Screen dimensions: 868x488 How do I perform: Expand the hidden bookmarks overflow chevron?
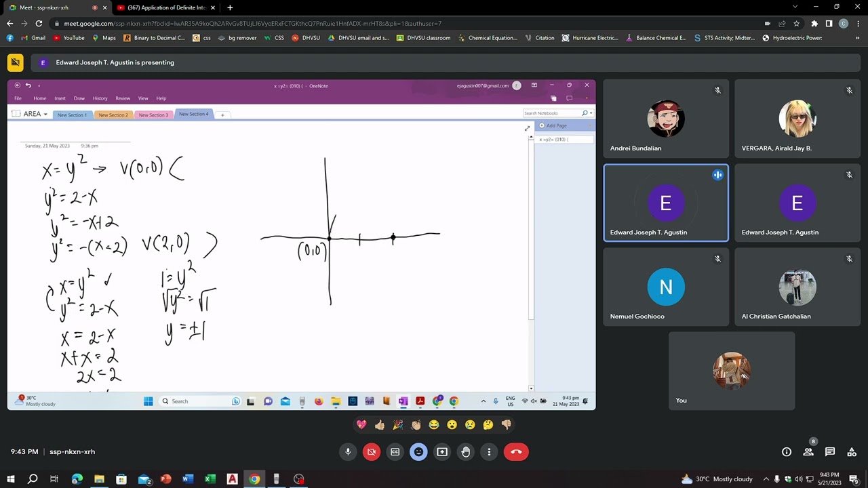pos(857,38)
